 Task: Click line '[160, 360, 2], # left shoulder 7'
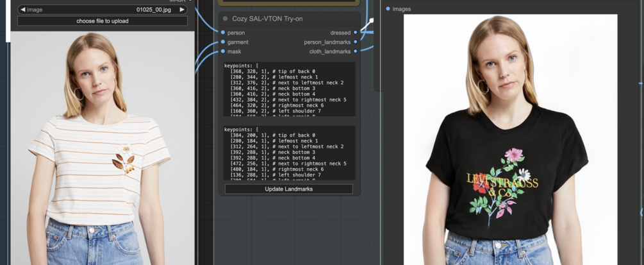276,111
